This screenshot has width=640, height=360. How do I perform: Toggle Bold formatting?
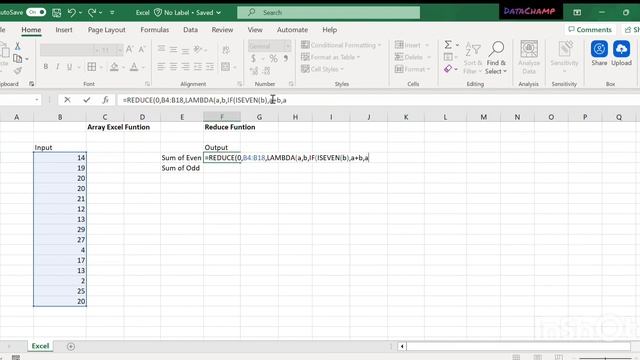click(46, 67)
